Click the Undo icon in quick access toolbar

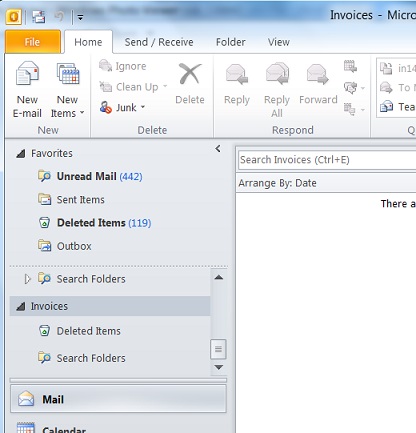(x=59, y=16)
